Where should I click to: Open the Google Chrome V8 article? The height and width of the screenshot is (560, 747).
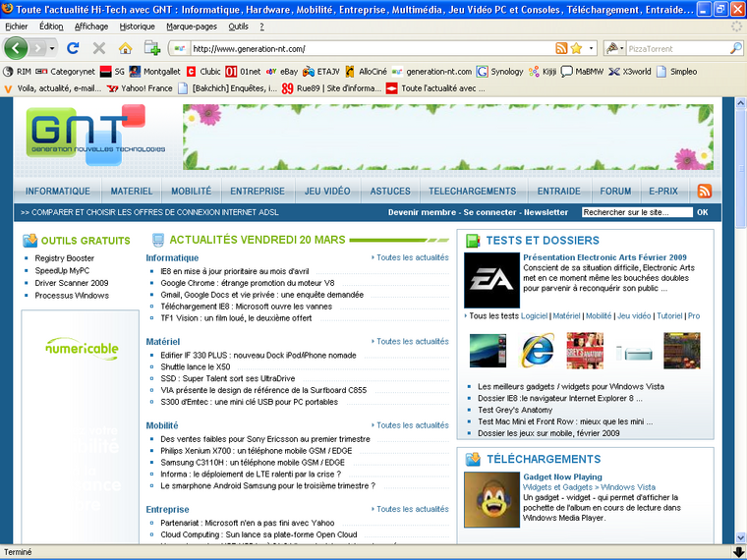[x=248, y=283]
